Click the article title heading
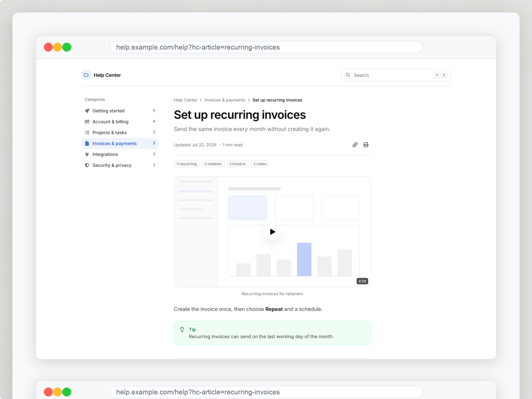This screenshot has height=399, width=532. [x=240, y=115]
